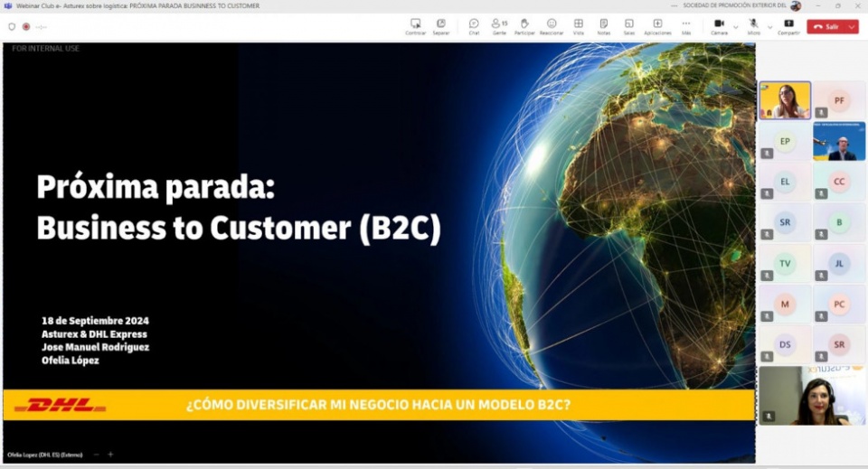The height and width of the screenshot is (469, 868).
Task: Open the Salas breakout rooms
Action: tap(629, 23)
